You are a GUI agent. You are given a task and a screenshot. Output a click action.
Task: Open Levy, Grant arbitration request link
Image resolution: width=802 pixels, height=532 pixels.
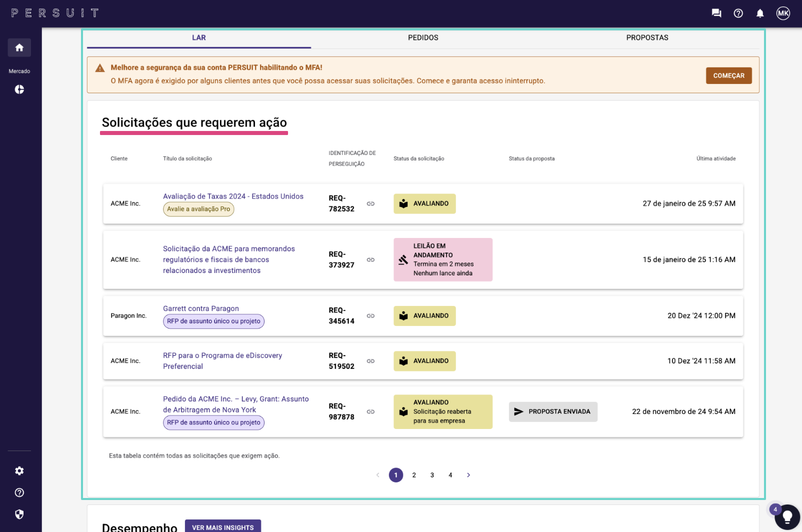[236, 404]
